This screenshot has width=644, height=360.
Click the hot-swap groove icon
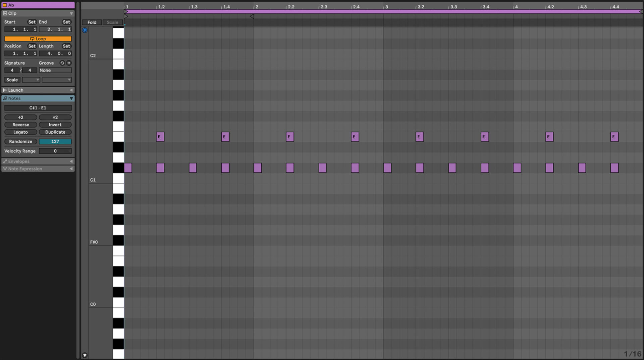pyautogui.click(x=62, y=63)
